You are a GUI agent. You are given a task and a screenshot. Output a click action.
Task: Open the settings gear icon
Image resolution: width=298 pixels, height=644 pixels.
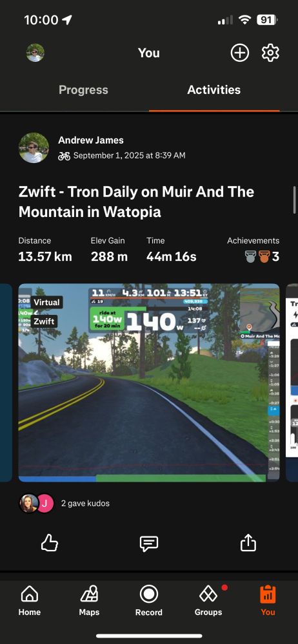click(270, 53)
